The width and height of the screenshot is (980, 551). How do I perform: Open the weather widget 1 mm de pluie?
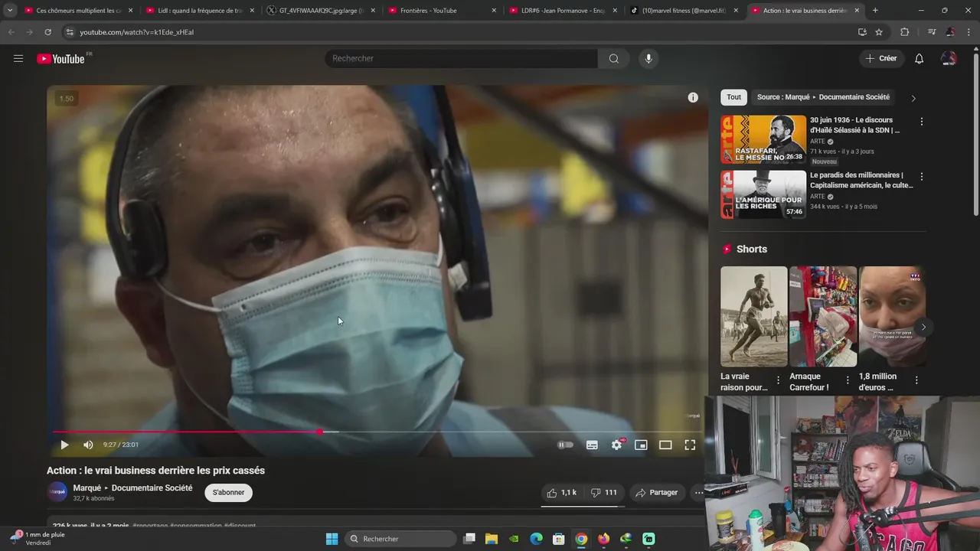click(37, 539)
